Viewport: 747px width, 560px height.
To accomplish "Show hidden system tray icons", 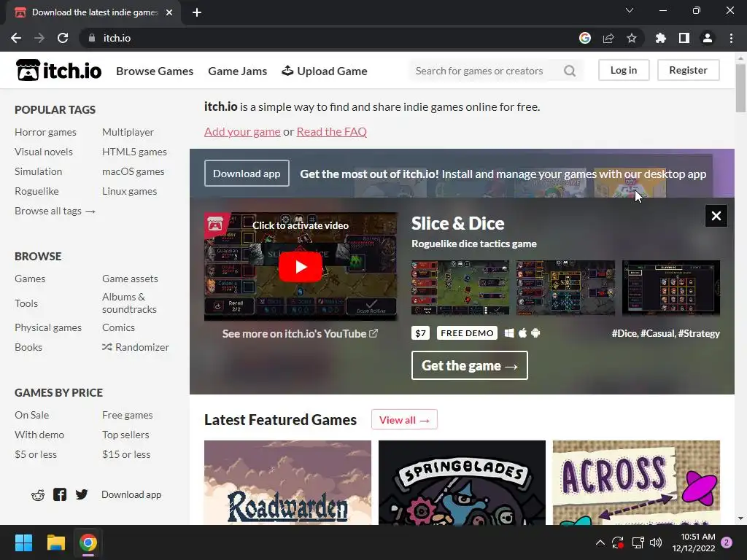I will 600,542.
